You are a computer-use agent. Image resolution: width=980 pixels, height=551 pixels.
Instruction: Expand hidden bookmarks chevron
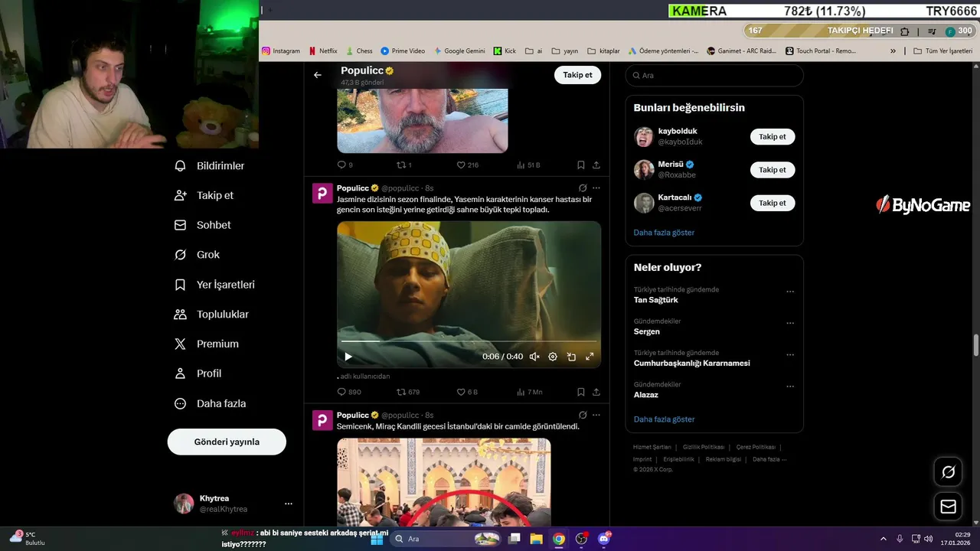893,51
